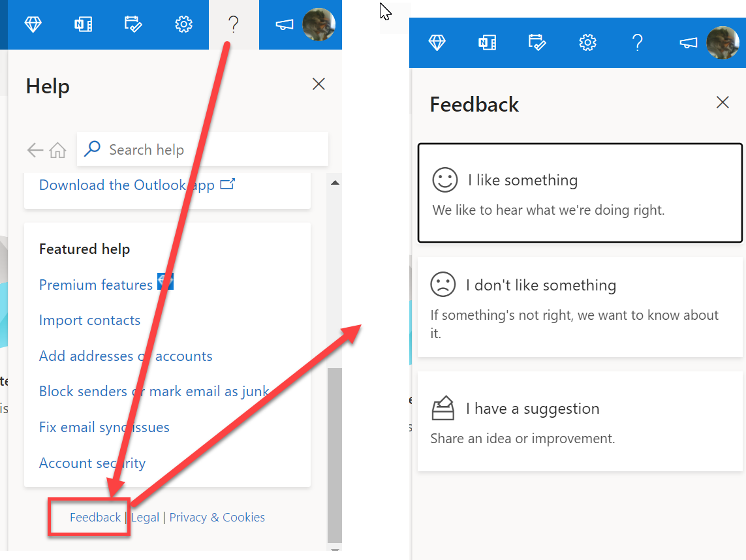Close the Feedback pane
The height and width of the screenshot is (560, 746).
[x=723, y=102]
